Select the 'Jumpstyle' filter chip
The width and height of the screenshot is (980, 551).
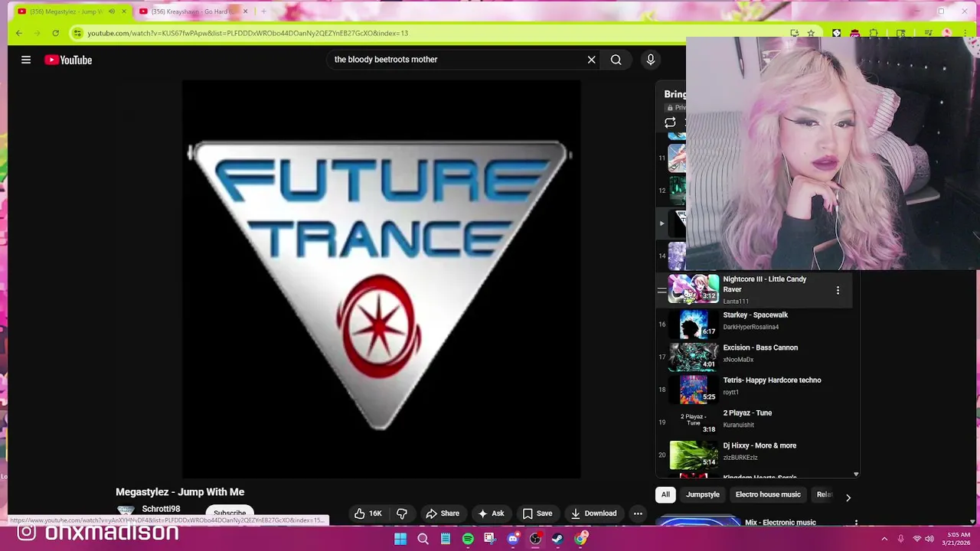point(703,494)
